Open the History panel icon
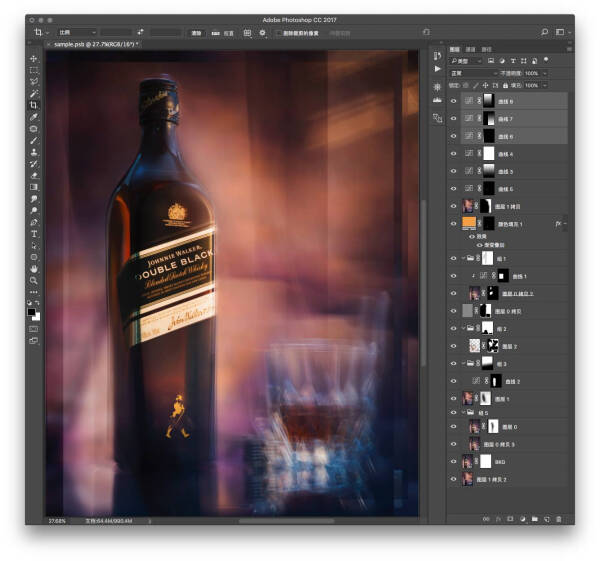This screenshot has height=561, width=600. (x=437, y=56)
